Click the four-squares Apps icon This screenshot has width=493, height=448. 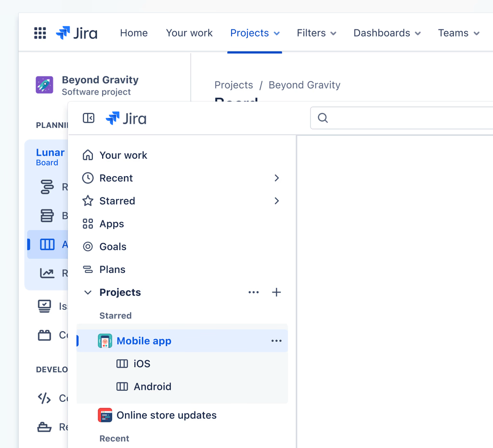pyautogui.click(x=88, y=224)
